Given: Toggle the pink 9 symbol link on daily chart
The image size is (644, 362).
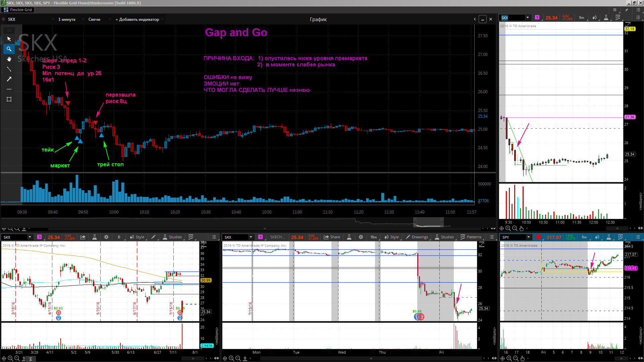Looking at the screenshot, I should pos(39,237).
